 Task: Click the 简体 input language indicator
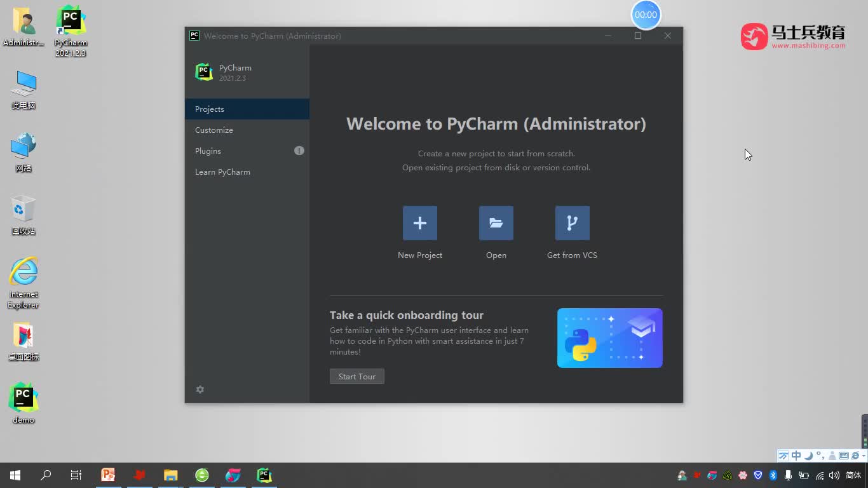tap(853, 475)
